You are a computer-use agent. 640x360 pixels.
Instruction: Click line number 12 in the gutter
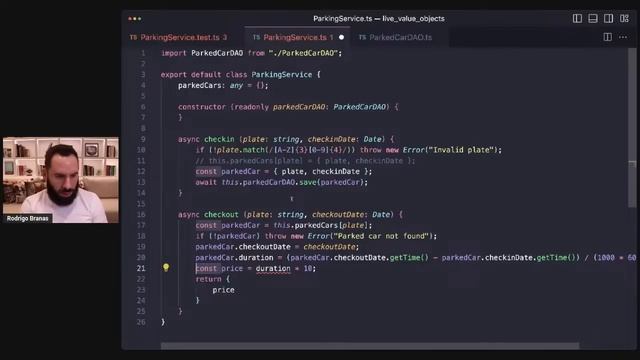coord(141,171)
